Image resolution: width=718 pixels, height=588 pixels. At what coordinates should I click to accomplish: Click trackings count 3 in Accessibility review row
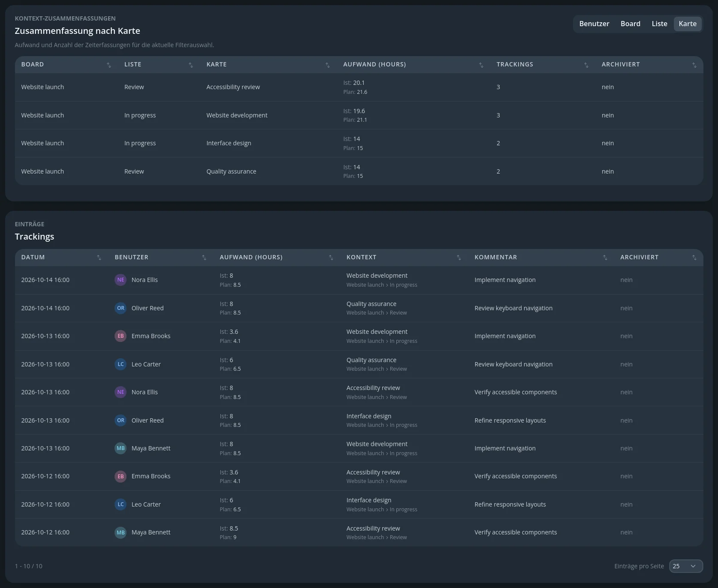point(498,87)
